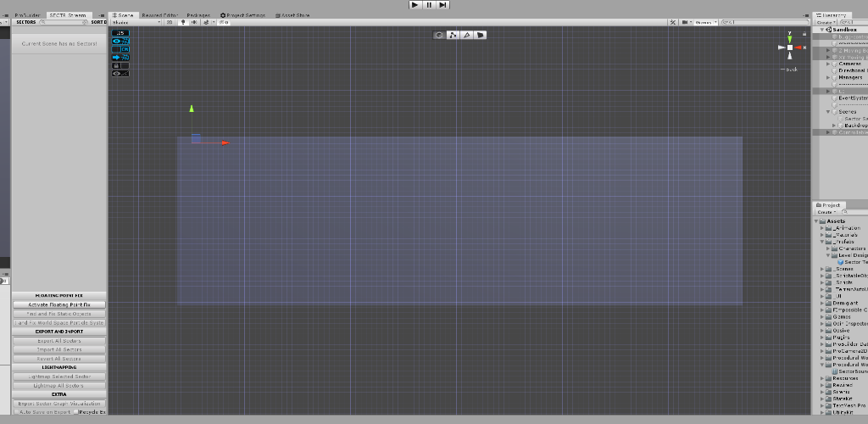Click Lightmap All Sectors button
The width and height of the screenshot is (868, 424).
(x=59, y=385)
